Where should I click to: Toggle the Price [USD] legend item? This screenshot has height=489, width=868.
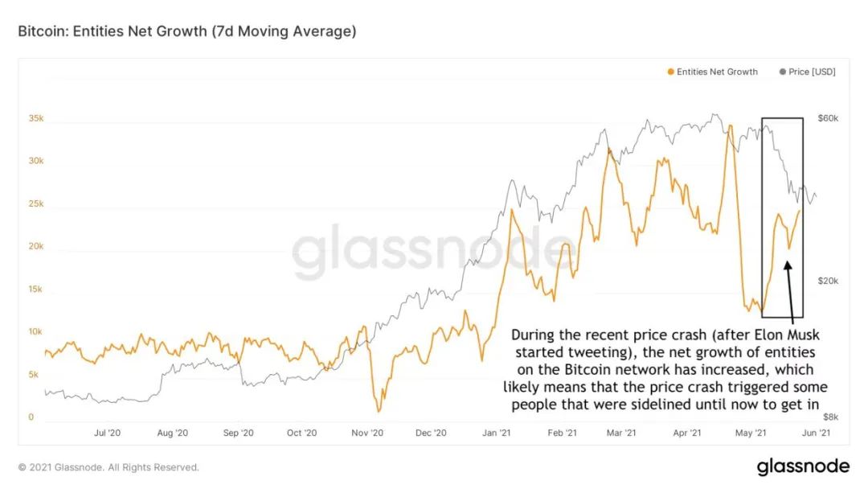tap(808, 72)
